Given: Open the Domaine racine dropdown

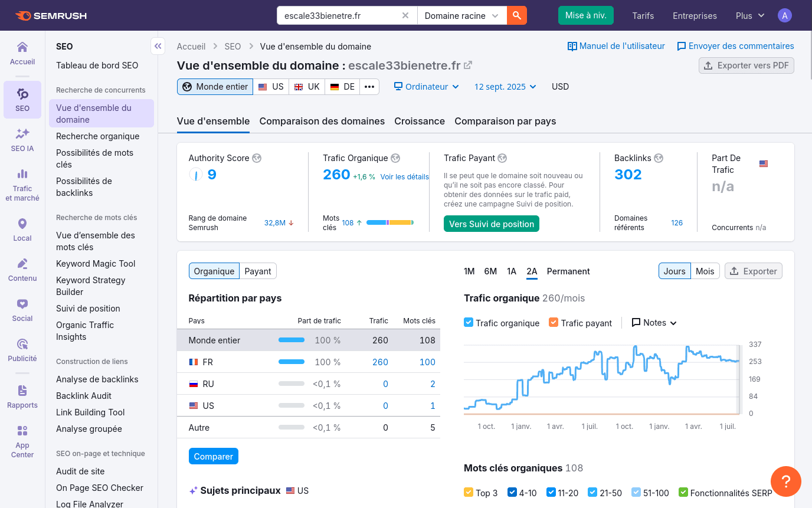Looking at the screenshot, I should coord(461,16).
